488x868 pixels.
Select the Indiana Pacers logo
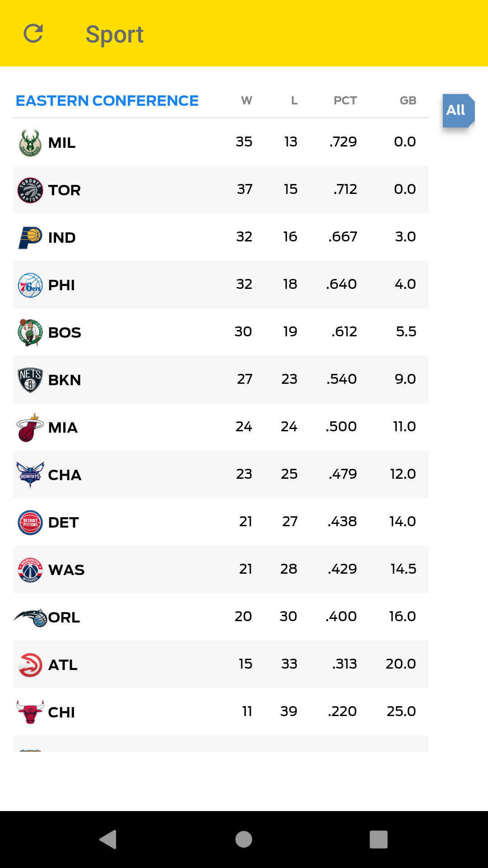point(30,238)
